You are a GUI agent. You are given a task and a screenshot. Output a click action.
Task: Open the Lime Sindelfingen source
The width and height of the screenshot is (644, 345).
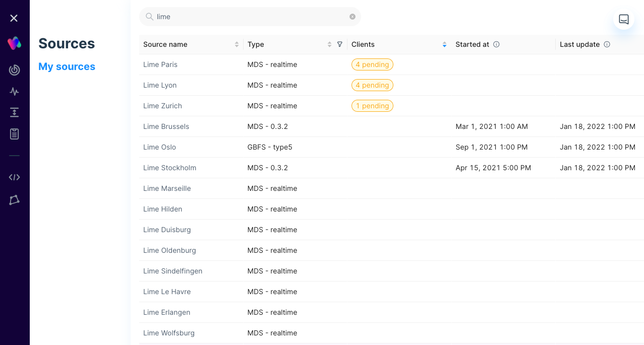[172, 271]
